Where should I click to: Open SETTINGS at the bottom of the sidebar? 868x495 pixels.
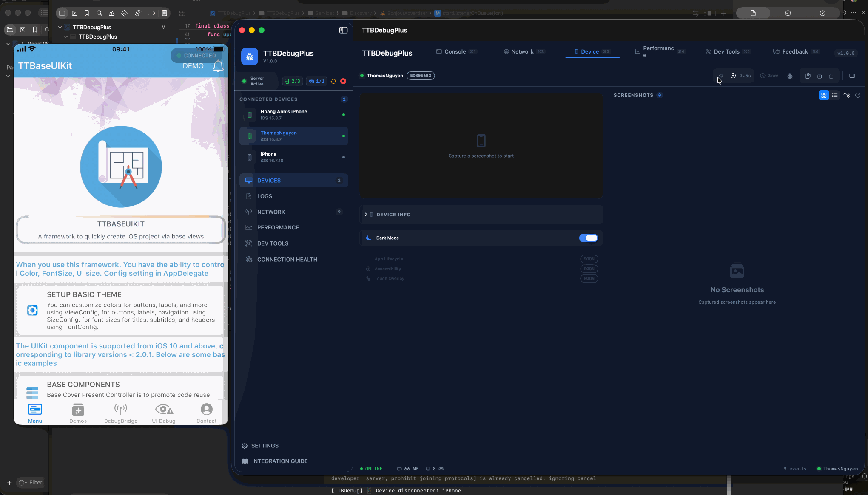click(x=265, y=445)
